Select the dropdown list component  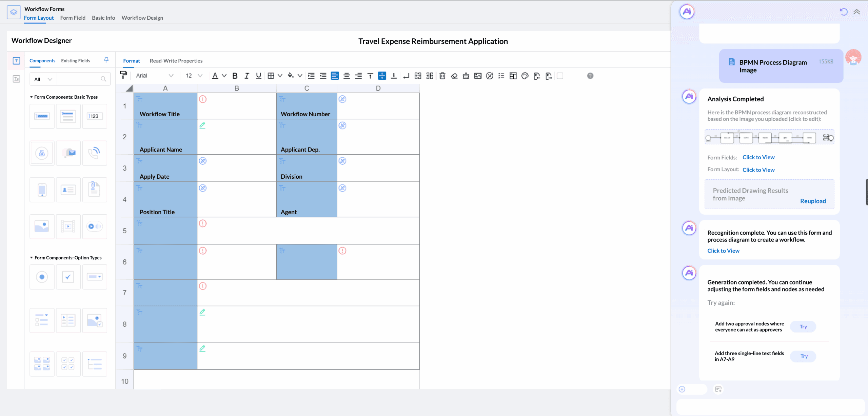point(95,277)
